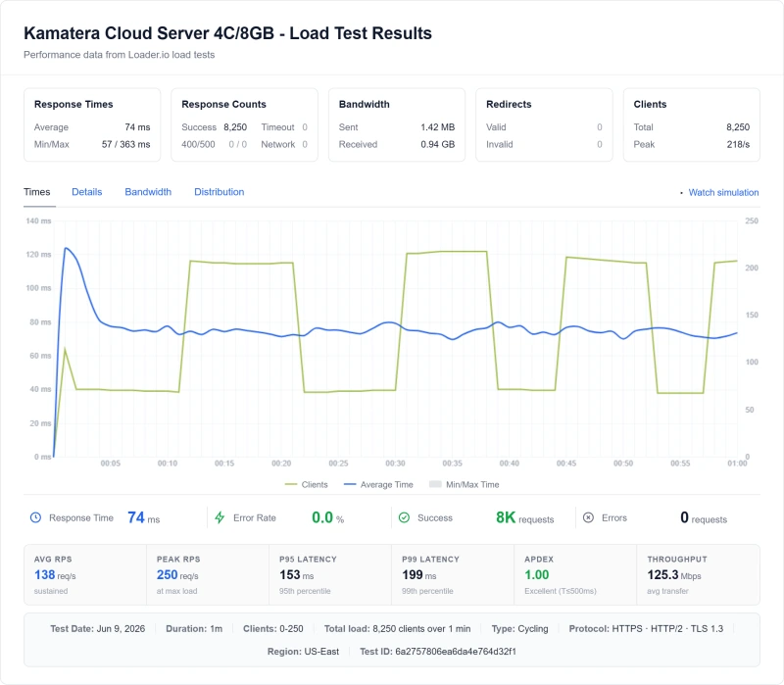Click the clock icon beside Response Time

click(35, 517)
